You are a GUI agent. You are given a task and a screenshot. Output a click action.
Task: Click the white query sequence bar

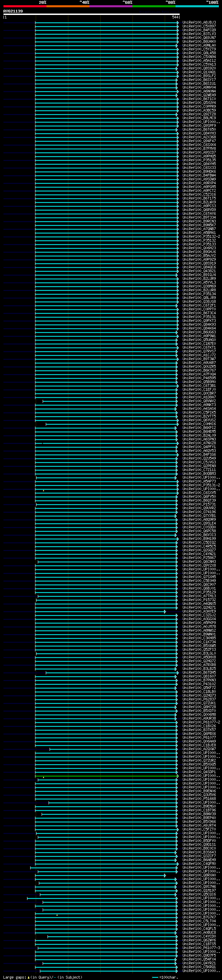tap(92, 14)
